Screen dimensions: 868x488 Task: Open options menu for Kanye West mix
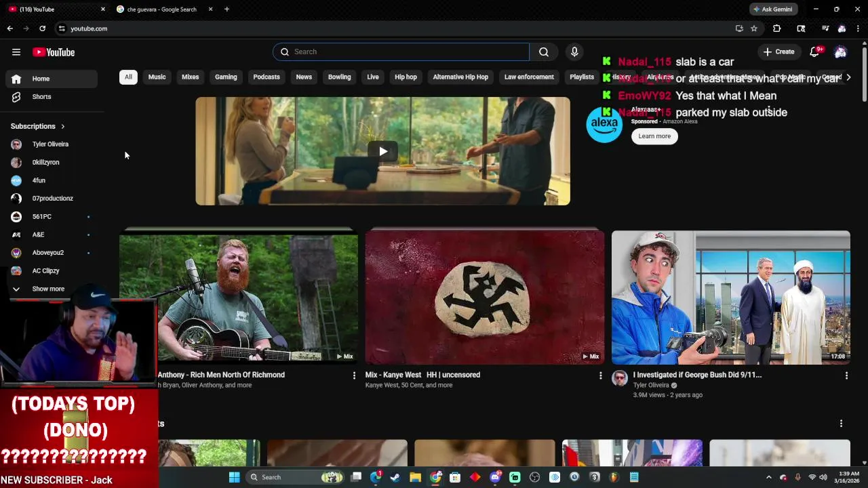click(x=600, y=375)
